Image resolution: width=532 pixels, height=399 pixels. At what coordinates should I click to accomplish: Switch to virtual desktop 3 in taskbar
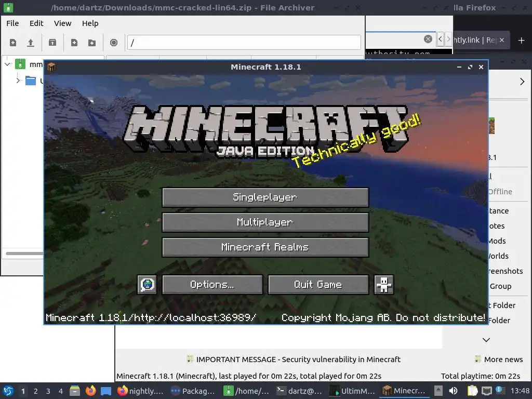[x=48, y=391]
